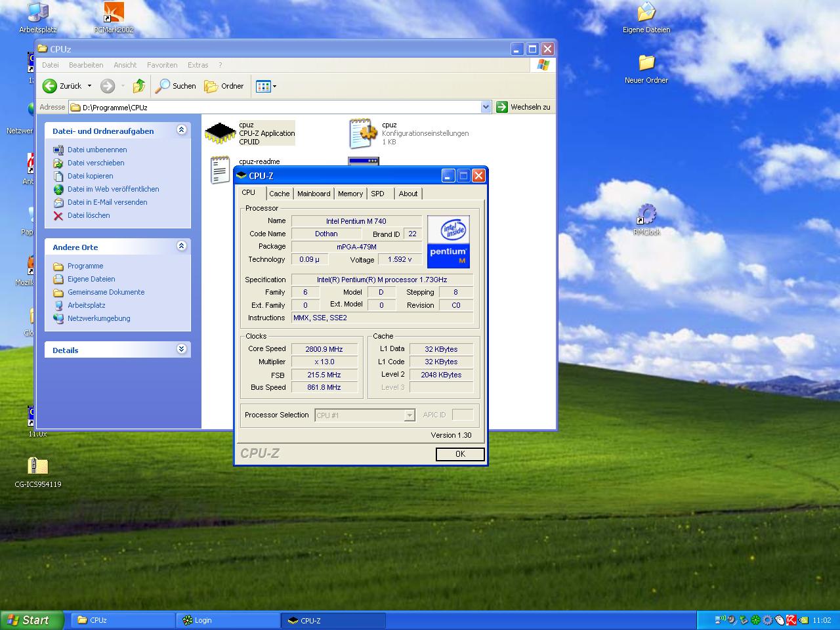Switch to the Memory tab
This screenshot has height=630, width=840.
[350, 194]
